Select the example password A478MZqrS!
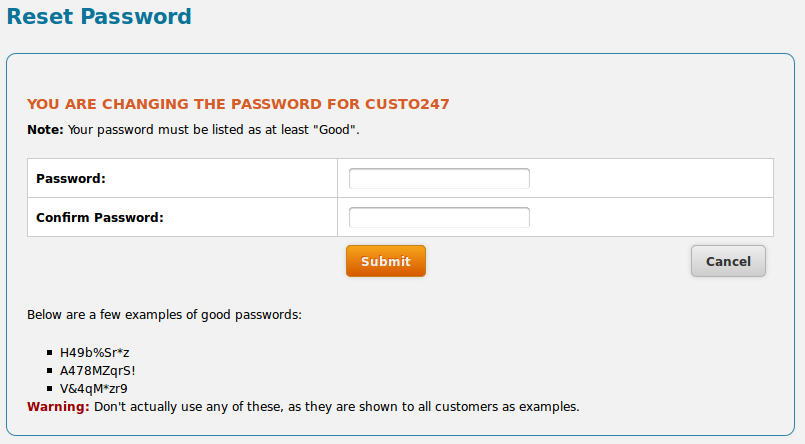 [x=97, y=370]
